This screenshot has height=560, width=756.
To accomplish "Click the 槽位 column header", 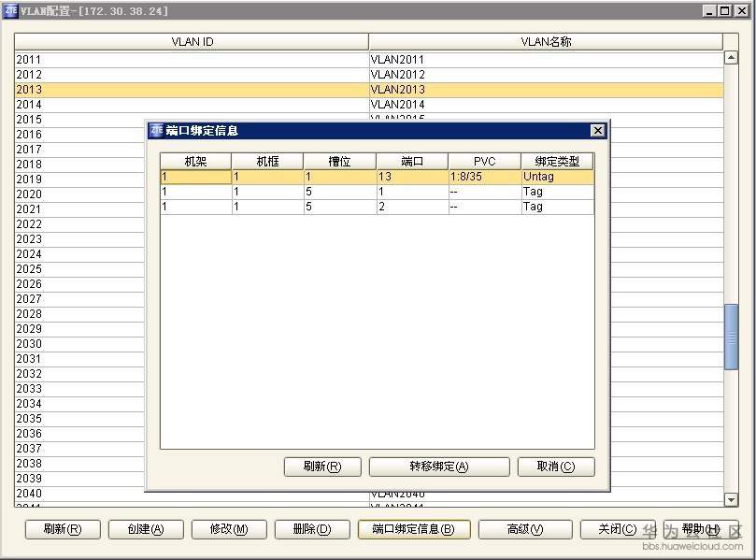I will pos(340,162).
